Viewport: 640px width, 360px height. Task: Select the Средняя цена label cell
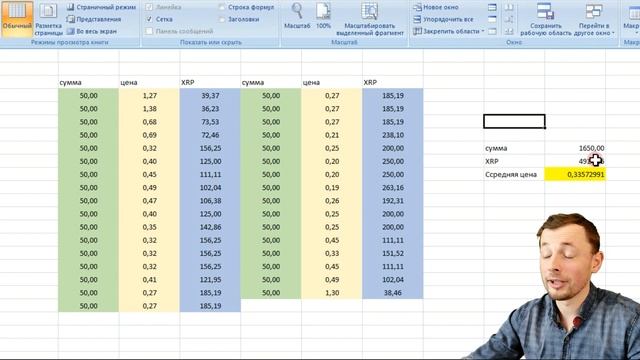[514, 174]
